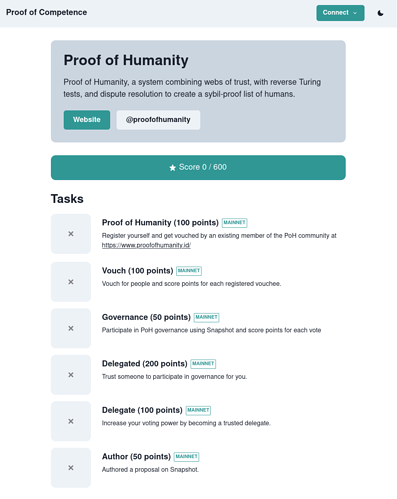Click the MAINNET badge next to Author
Viewport: 397px width, 499px height.
186,457
